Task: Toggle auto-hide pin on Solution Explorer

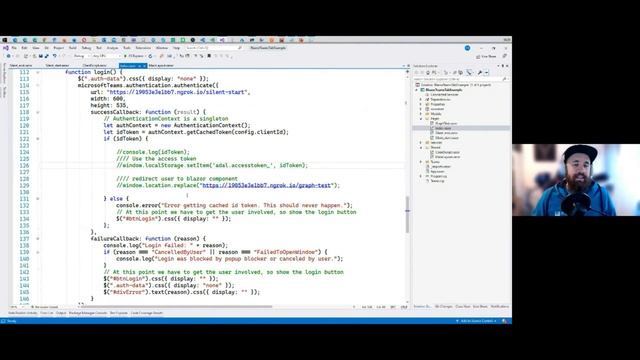Action: (x=503, y=66)
